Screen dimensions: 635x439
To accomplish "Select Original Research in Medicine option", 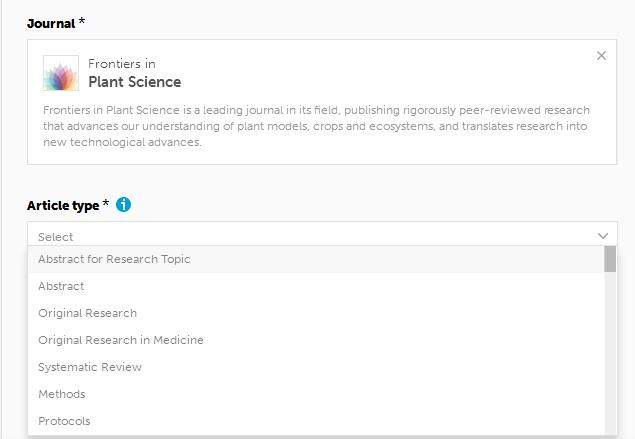I will [120, 340].
